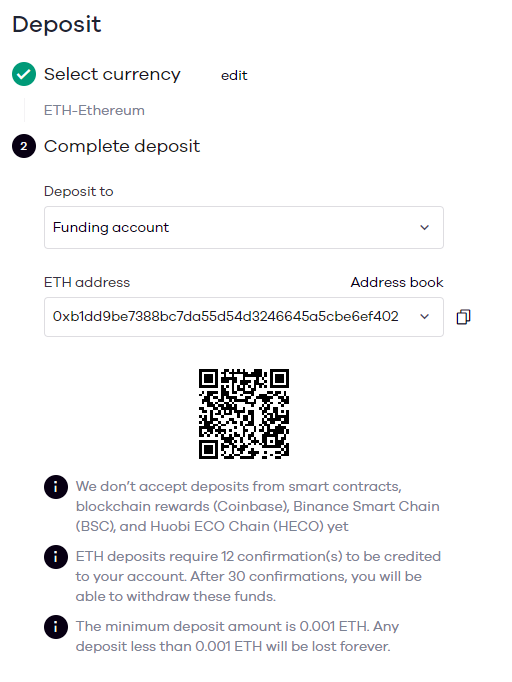Click the ETH-Ethereum currency label
512x682 pixels.
click(94, 110)
